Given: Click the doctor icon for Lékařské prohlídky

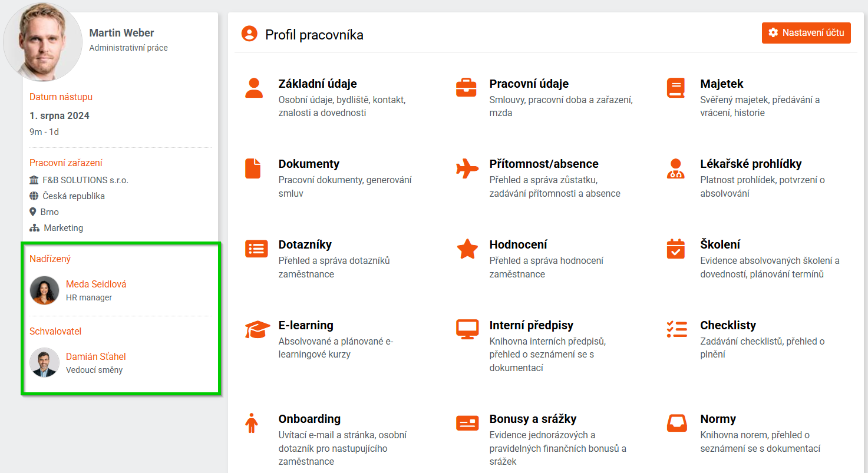Looking at the screenshot, I should [675, 168].
